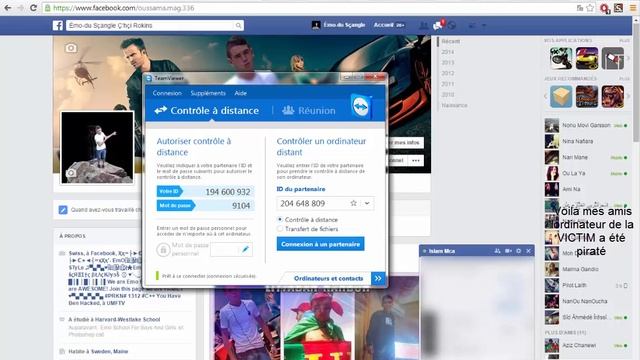640x360 pixels.
Task: Show previous recommended games with the left chevron
Action: coord(546,96)
